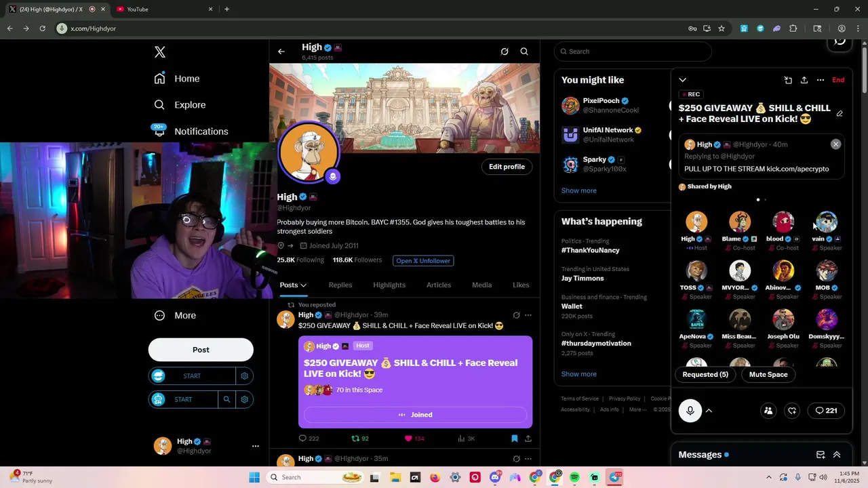Click the Grok icon on the 39m post
868x488 pixels.
coord(516,315)
